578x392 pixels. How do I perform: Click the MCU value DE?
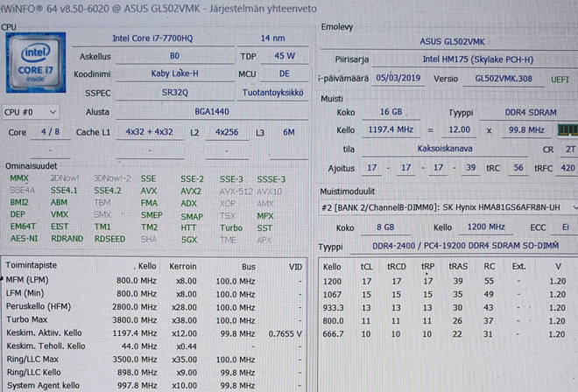coord(285,73)
